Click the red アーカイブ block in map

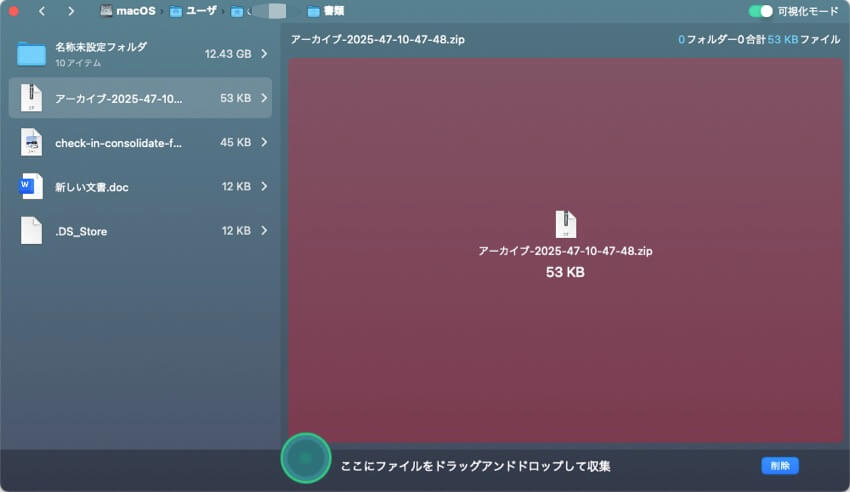click(565, 251)
